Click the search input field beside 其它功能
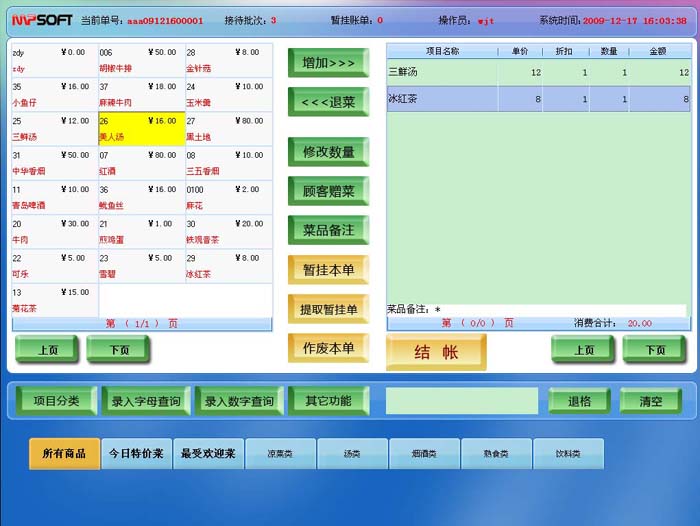Viewport: 700px width, 526px height. [461, 401]
